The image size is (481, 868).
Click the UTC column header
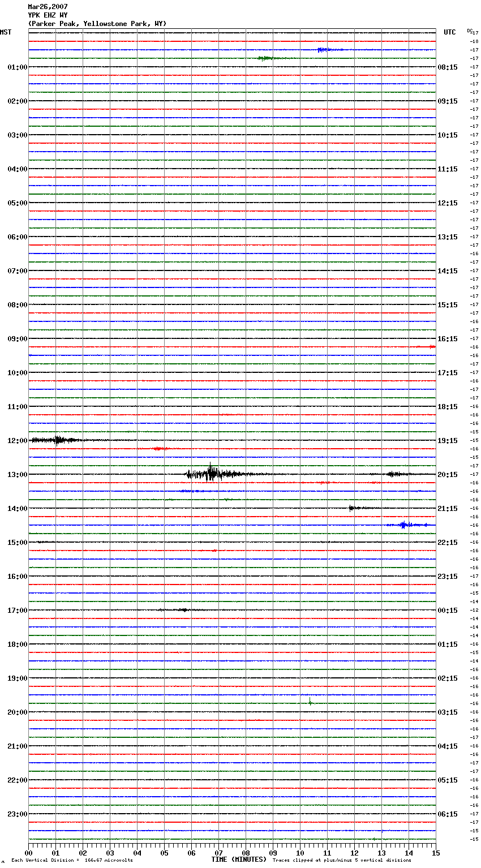(450, 32)
